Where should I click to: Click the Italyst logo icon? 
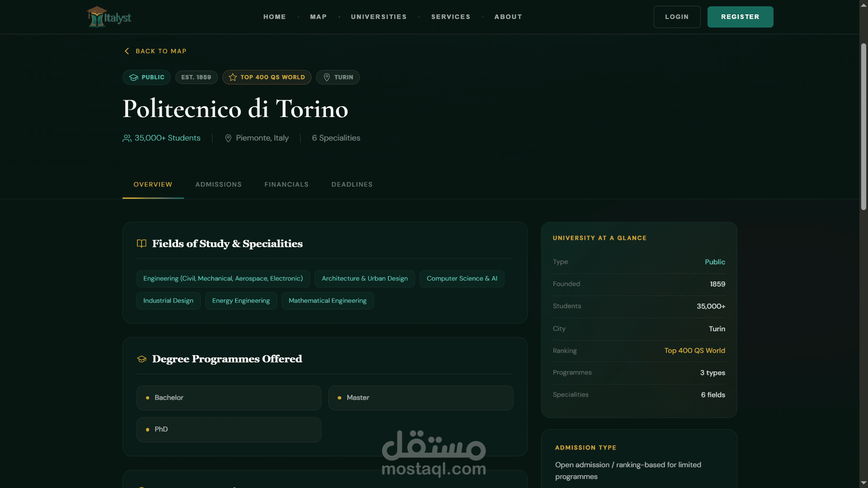[x=96, y=17]
